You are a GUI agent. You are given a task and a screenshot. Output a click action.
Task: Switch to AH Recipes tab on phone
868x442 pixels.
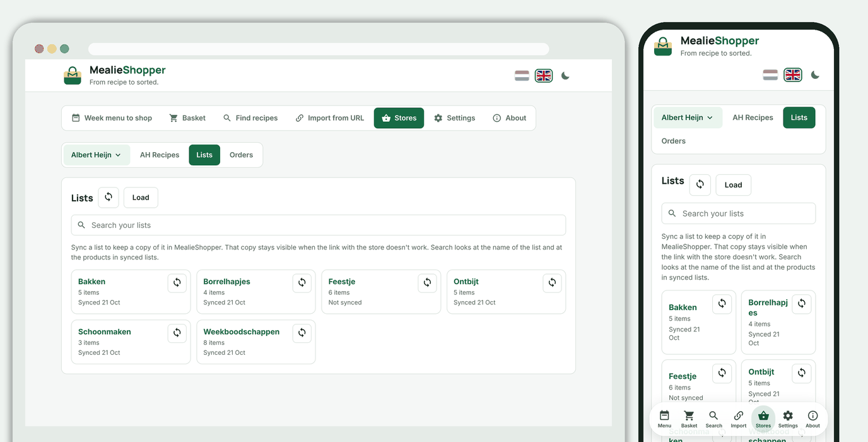tap(753, 117)
